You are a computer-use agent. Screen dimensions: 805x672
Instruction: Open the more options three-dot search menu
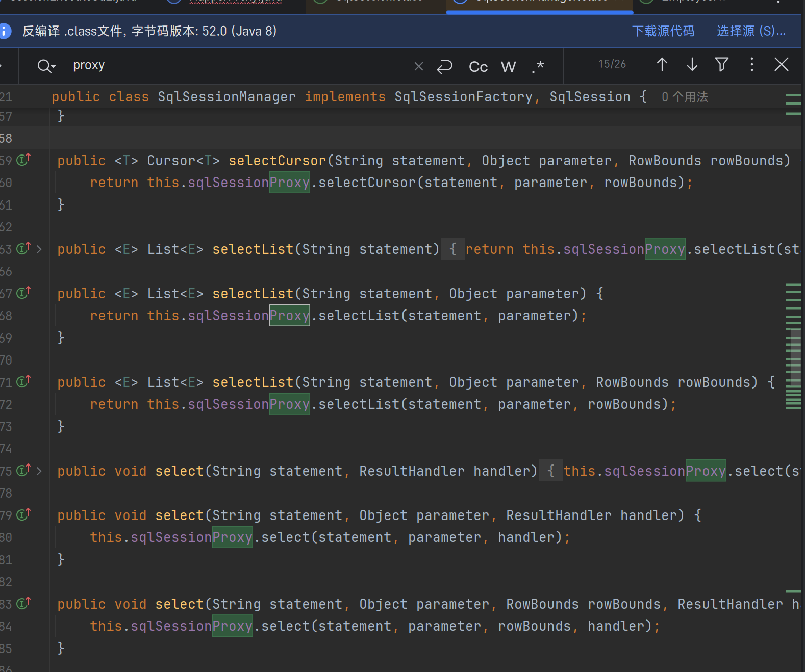[752, 64]
